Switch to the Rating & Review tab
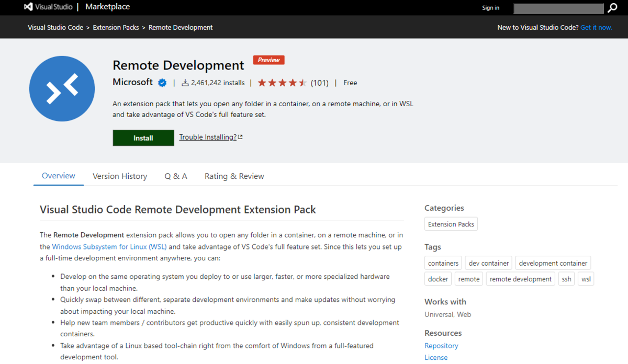Image resolution: width=628 pixels, height=364 pixels. [234, 176]
